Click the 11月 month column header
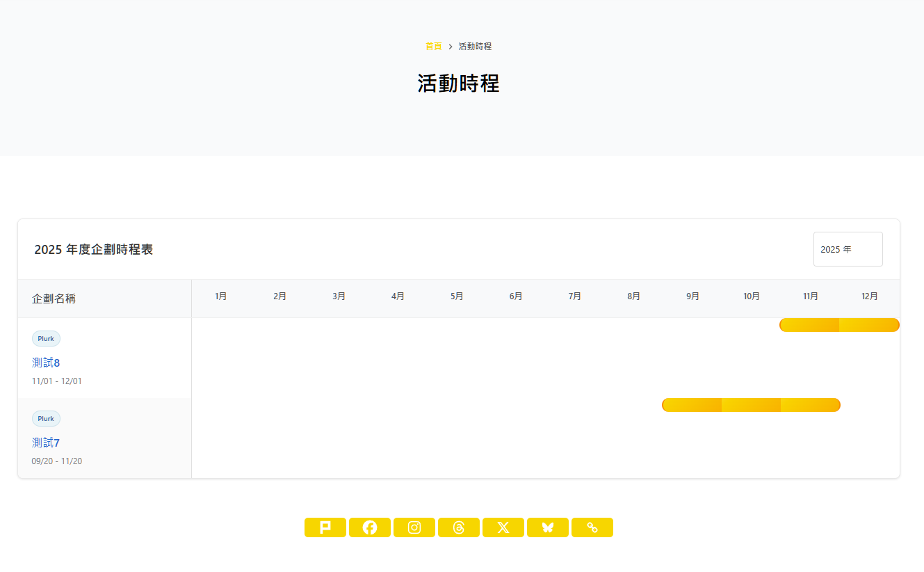Image resolution: width=924 pixels, height=572 pixels. [x=810, y=296]
